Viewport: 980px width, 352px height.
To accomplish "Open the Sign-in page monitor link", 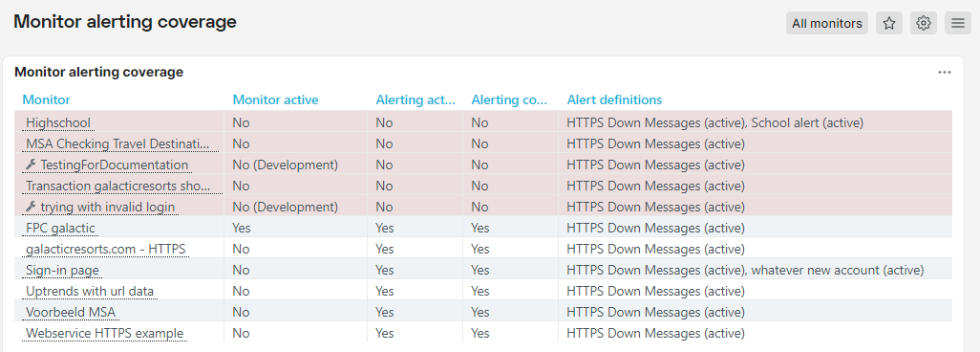I will point(62,270).
